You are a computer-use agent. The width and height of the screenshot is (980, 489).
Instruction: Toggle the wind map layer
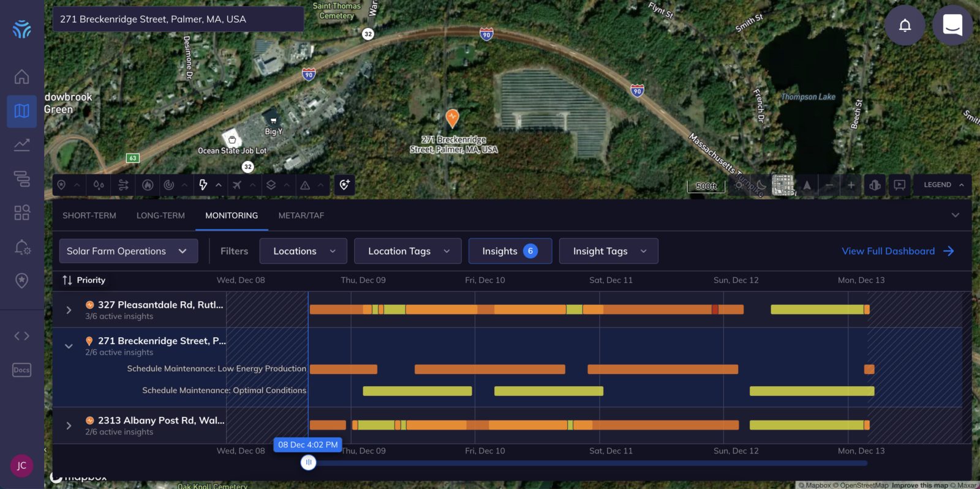[123, 185]
